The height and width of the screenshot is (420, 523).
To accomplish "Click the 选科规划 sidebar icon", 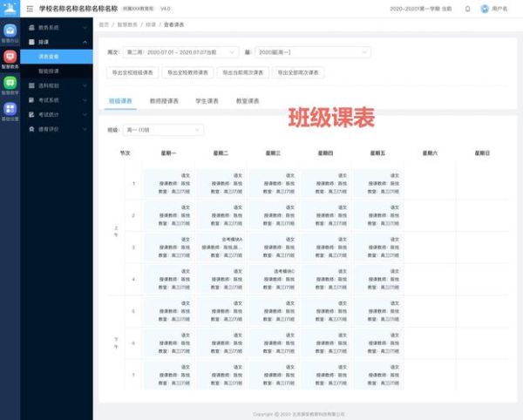I will 31,85.
